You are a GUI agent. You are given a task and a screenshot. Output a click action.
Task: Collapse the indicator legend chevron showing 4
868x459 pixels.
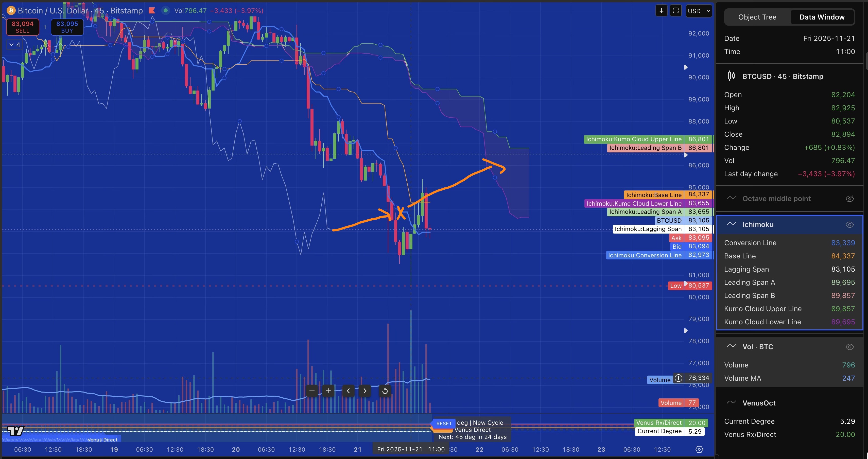(14, 45)
